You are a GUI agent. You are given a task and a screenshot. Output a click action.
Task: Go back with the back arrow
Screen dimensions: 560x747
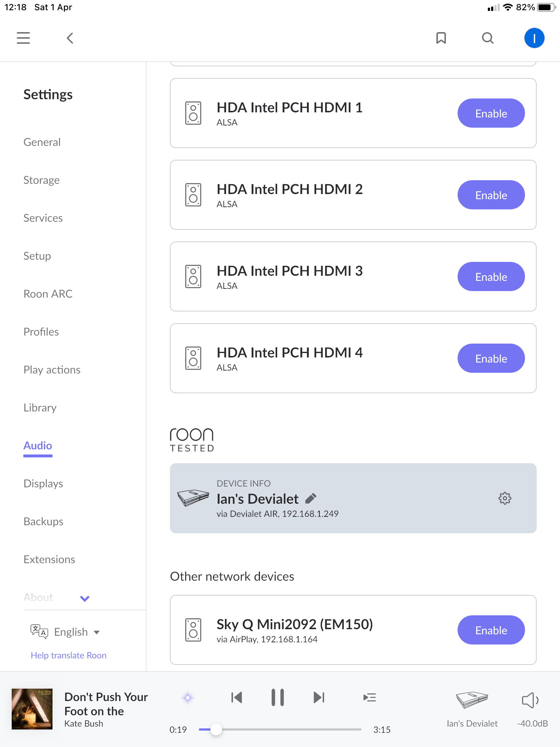[x=70, y=38]
